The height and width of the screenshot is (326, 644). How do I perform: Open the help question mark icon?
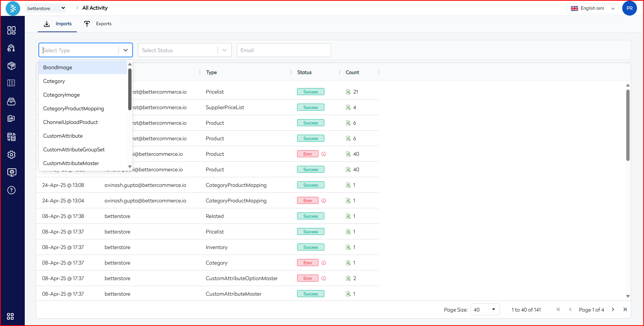(x=11, y=190)
